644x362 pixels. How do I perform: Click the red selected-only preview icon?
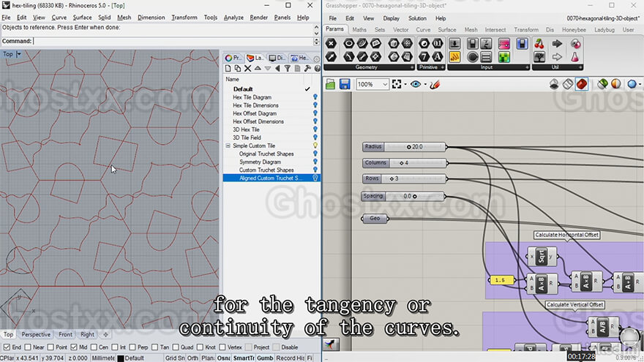pos(582,84)
